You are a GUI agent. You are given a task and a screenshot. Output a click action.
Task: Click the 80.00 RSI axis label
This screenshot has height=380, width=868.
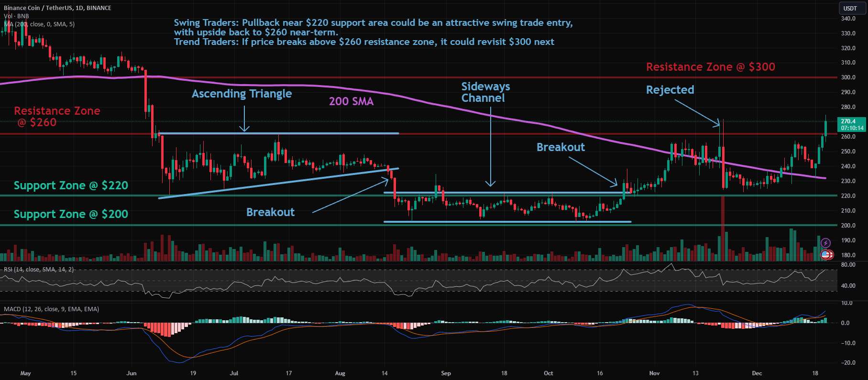click(848, 265)
